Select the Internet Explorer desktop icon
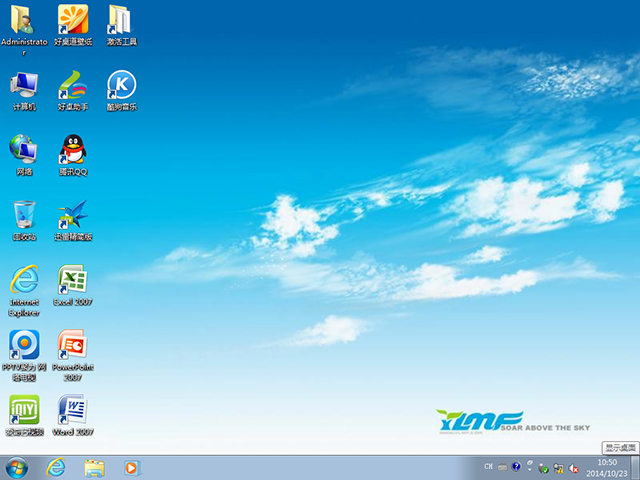 point(24,280)
